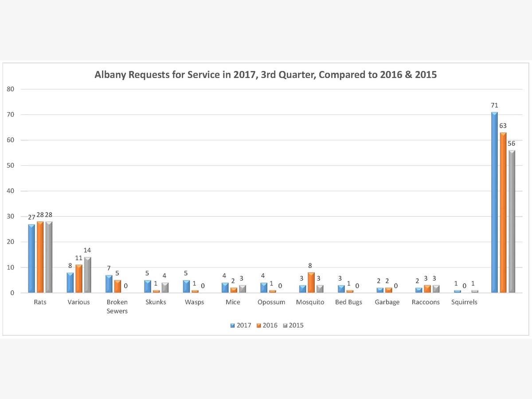Select the blue 2017 Rats bar
Image resolution: width=532 pixels, height=399 pixels.
(31, 258)
